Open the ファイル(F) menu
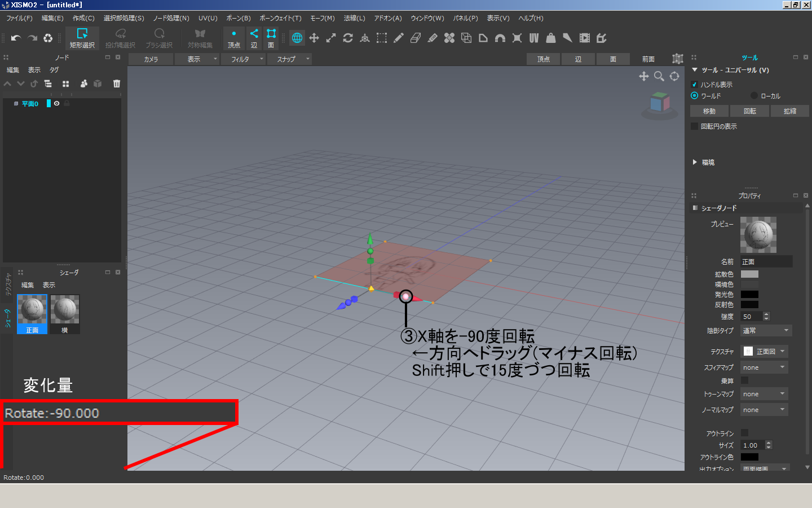812x508 pixels. (20, 18)
